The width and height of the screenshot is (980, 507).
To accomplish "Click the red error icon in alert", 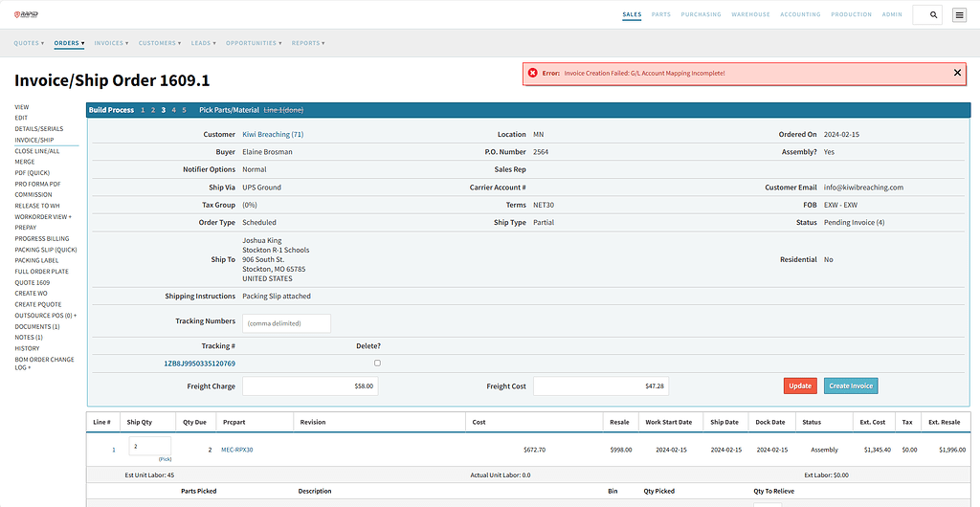I will pos(532,73).
